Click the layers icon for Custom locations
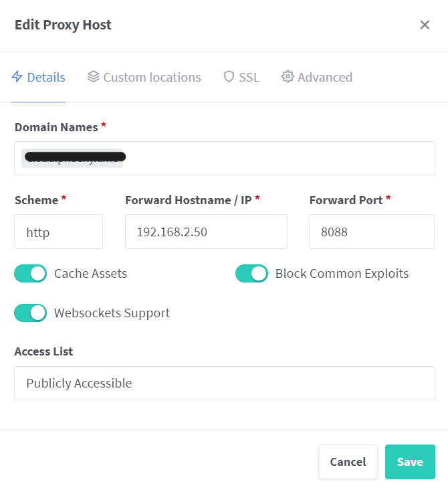Screen dimensions: 448x492 pyautogui.click(x=93, y=76)
